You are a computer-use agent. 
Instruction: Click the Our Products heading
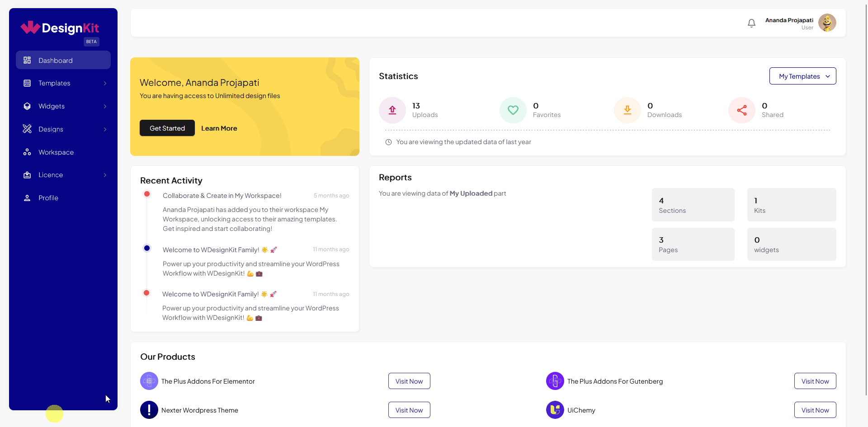tap(168, 357)
